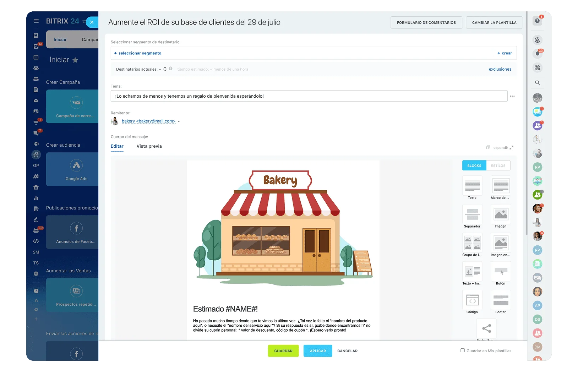Open the settings gear in left sidebar
The width and height of the screenshot is (578, 392).
click(x=36, y=310)
